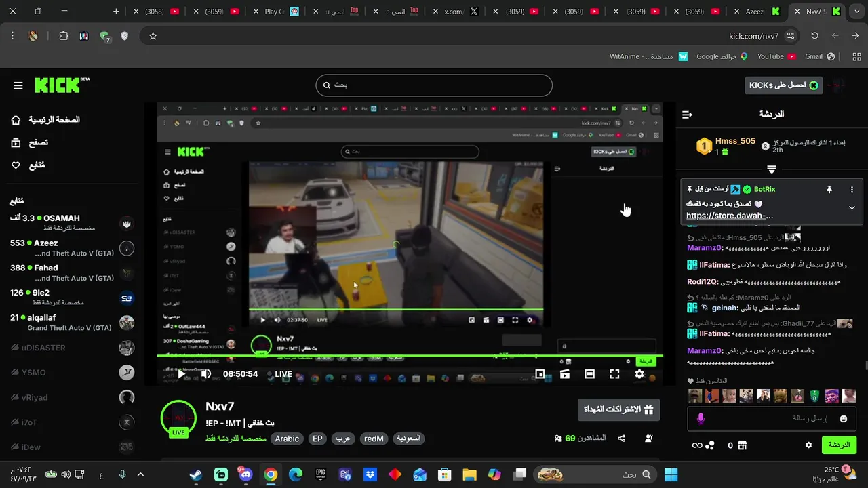Open WitAnime bookmark
The height and width of the screenshot is (488, 868).
coord(648,56)
